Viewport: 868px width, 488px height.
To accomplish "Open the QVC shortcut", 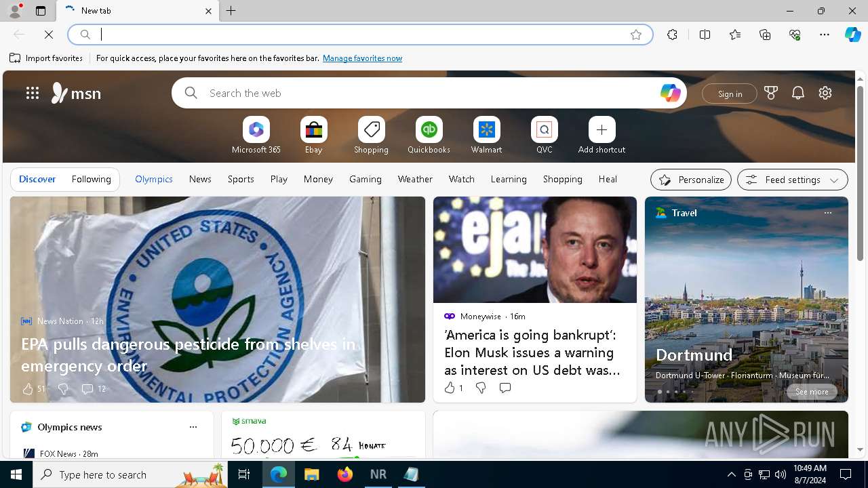I will coord(545,136).
